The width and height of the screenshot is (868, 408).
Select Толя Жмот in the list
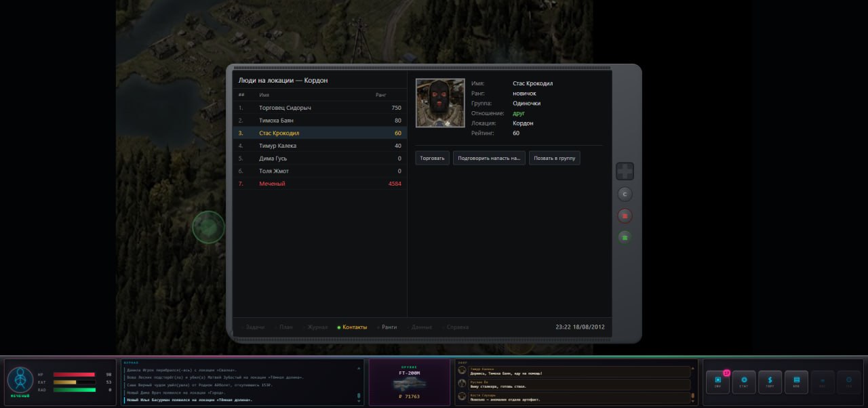(x=319, y=171)
